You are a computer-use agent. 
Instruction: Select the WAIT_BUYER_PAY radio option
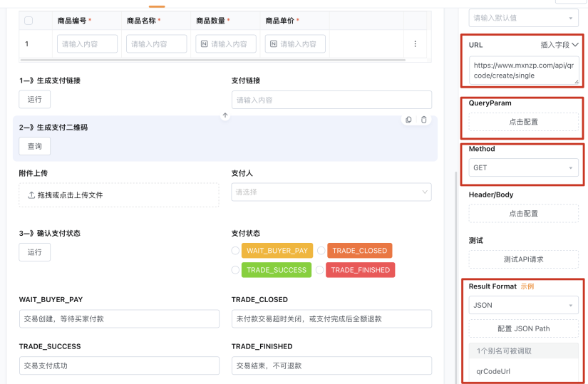coord(235,251)
